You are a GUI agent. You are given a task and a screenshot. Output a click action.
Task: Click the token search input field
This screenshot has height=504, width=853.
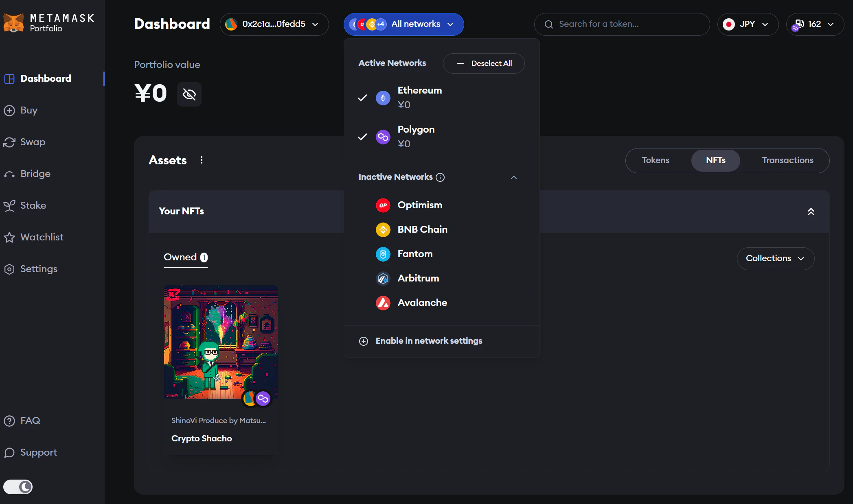(x=622, y=24)
